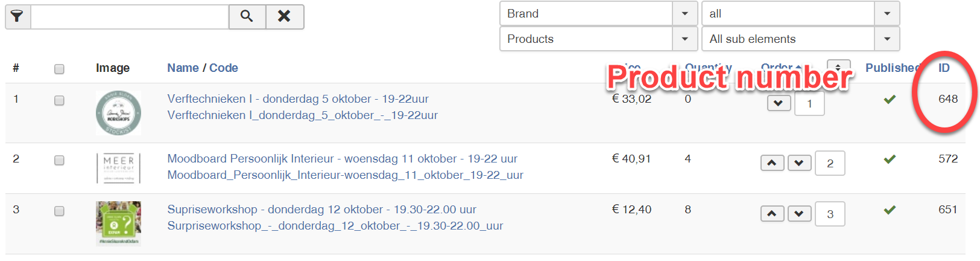Click the filter funnel icon
This screenshot has height=261, width=980.
(17, 16)
